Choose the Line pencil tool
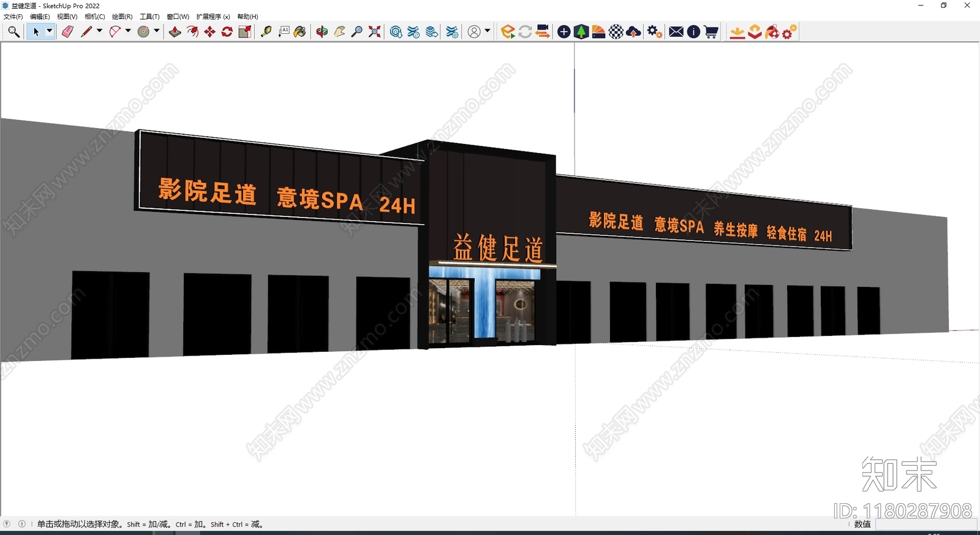Screen dimensions: 980x535 click(86, 32)
